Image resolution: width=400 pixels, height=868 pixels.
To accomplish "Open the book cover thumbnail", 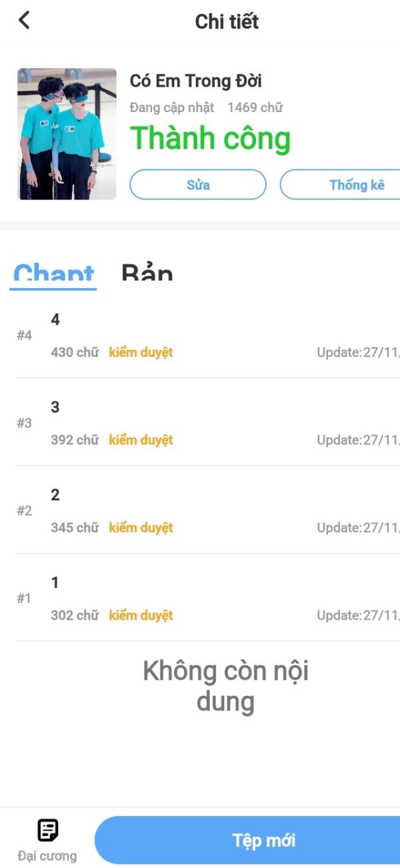I will (x=67, y=133).
